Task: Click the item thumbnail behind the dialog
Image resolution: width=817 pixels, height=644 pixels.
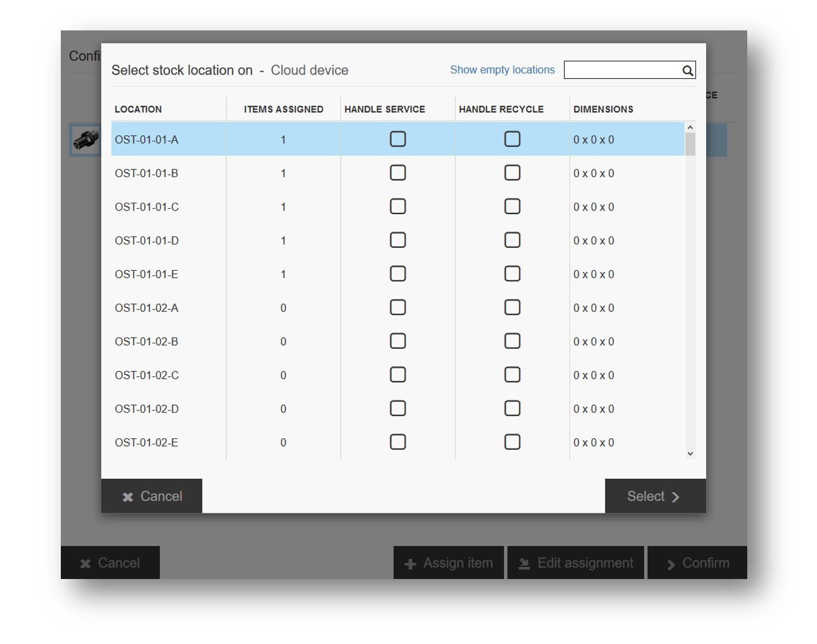Action: (x=85, y=140)
